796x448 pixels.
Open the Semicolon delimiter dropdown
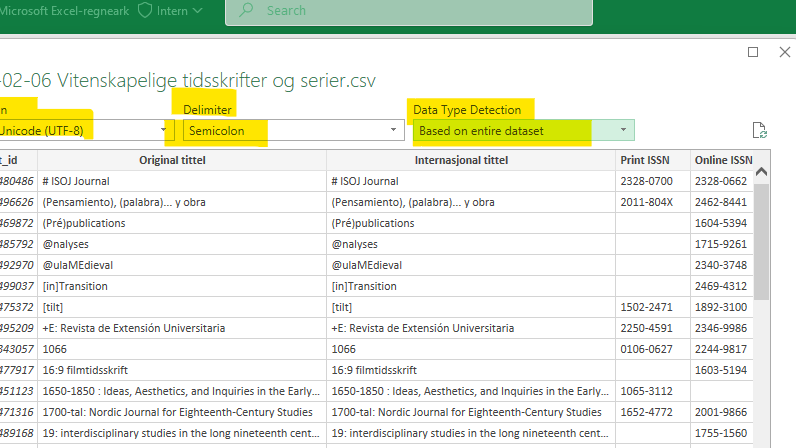pyautogui.click(x=293, y=131)
